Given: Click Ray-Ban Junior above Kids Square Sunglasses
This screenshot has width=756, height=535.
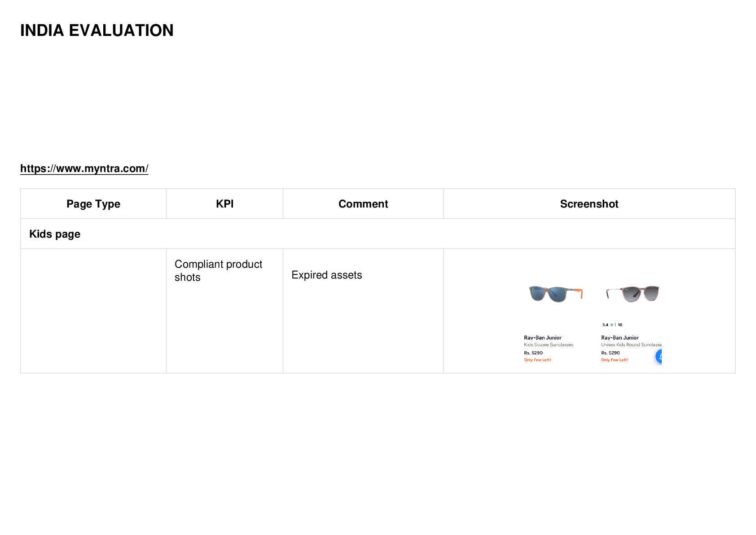Looking at the screenshot, I should pyautogui.click(x=542, y=338).
